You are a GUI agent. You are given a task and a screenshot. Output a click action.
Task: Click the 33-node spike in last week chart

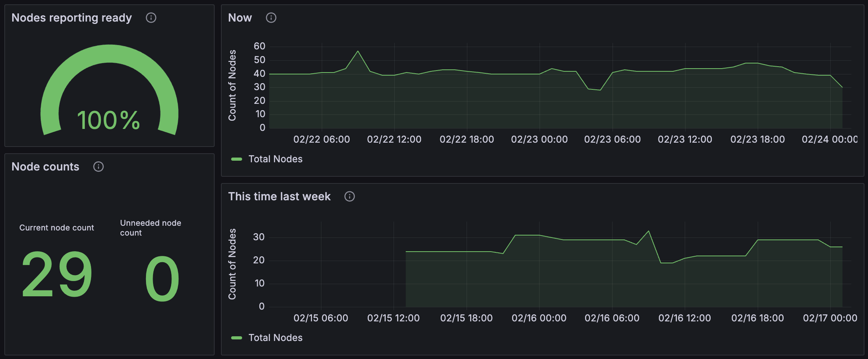tap(649, 231)
